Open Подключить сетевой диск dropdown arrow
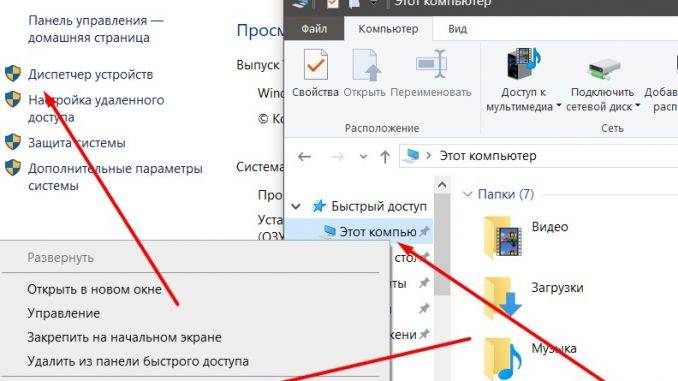The width and height of the screenshot is (678, 381). (637, 106)
